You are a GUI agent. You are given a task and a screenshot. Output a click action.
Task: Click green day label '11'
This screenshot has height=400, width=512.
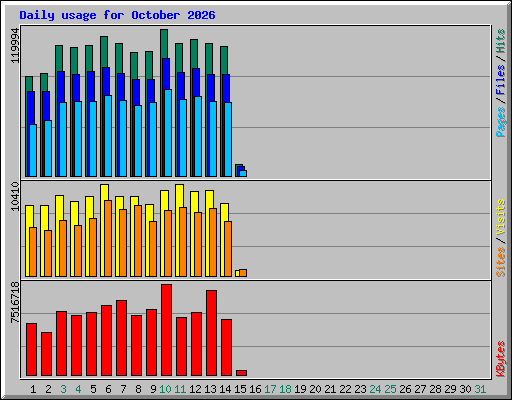click(x=180, y=389)
